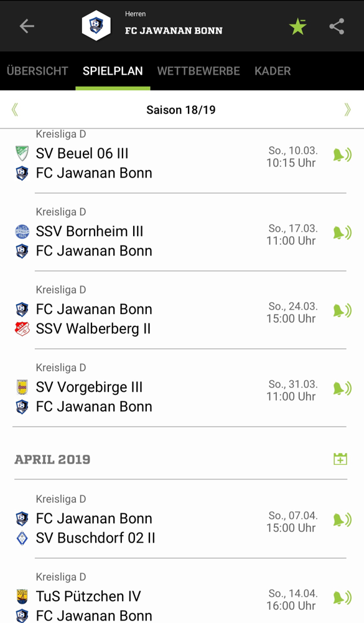Toggle bell for SV Vorgebirge III match
Viewport: 364px width, 623px height.
tap(342, 389)
